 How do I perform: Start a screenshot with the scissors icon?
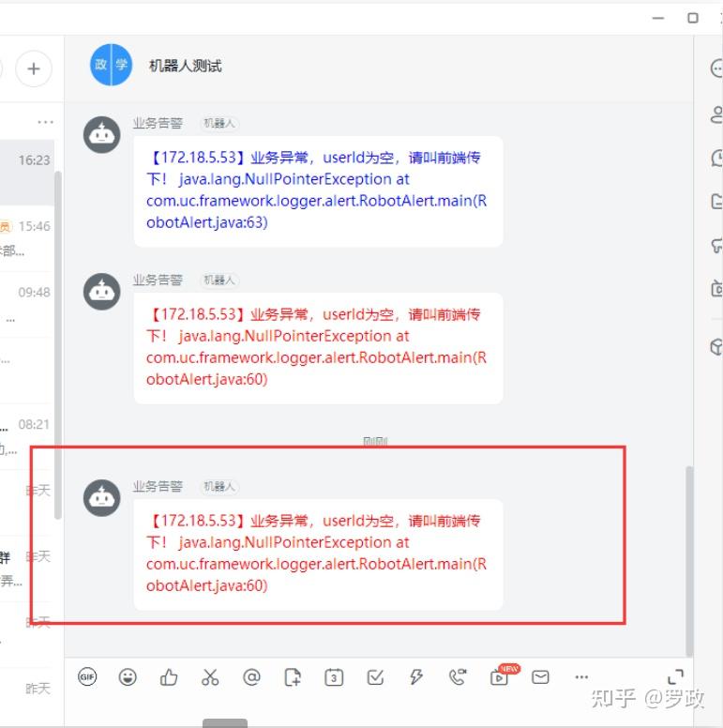tap(210, 677)
